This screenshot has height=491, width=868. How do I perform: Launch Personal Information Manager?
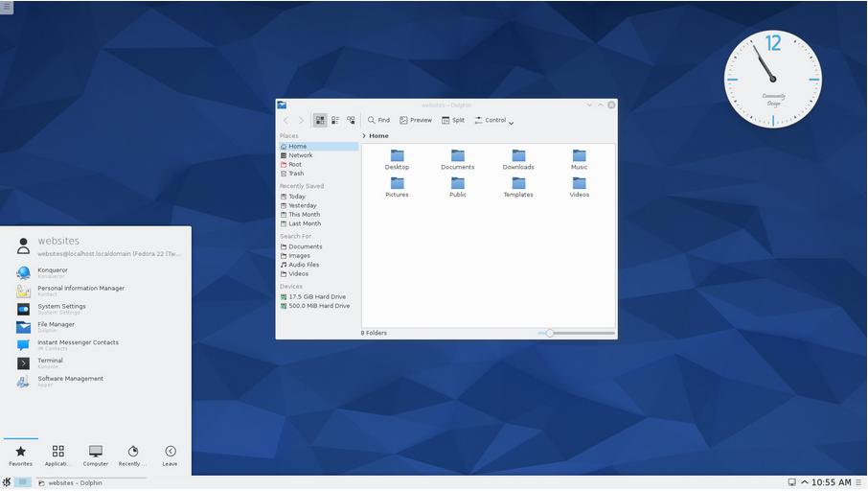94,291
